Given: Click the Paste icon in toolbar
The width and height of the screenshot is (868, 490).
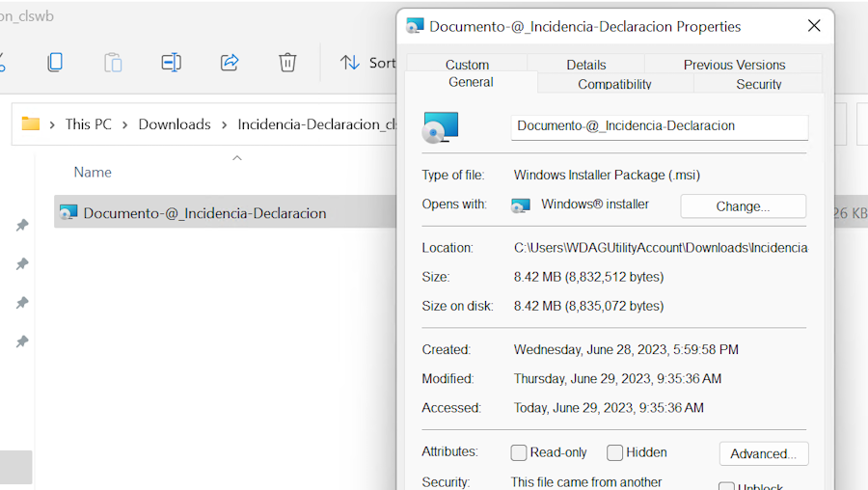Looking at the screenshot, I should click(x=113, y=63).
